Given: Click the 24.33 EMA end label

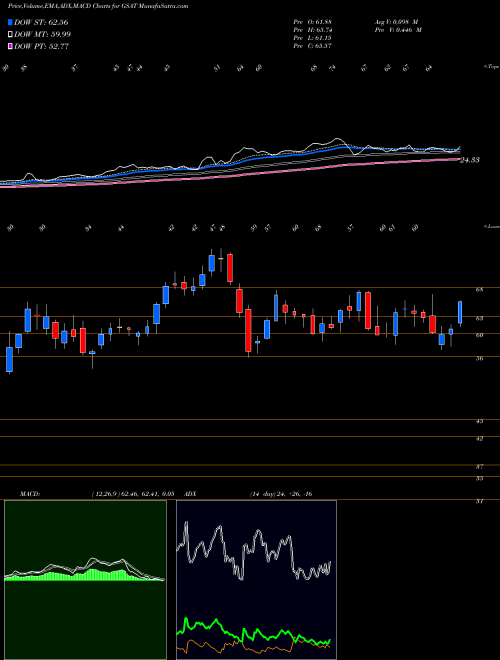Looking at the screenshot, I should click(x=470, y=160).
